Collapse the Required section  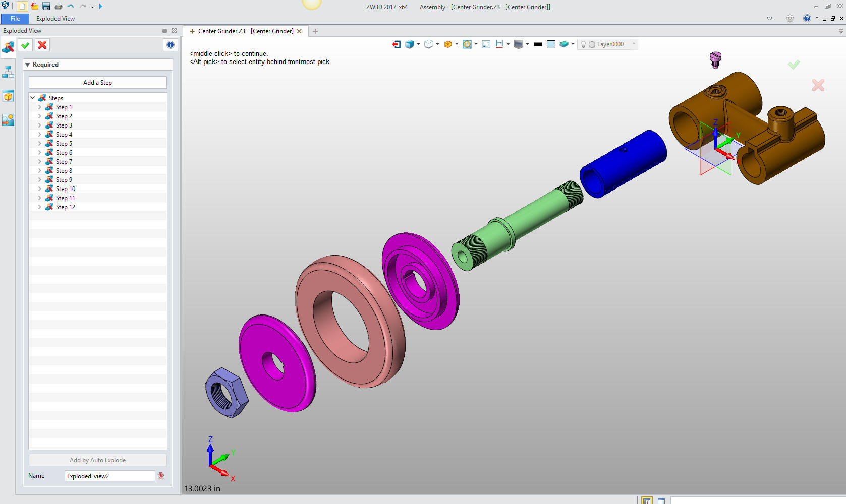click(x=28, y=65)
